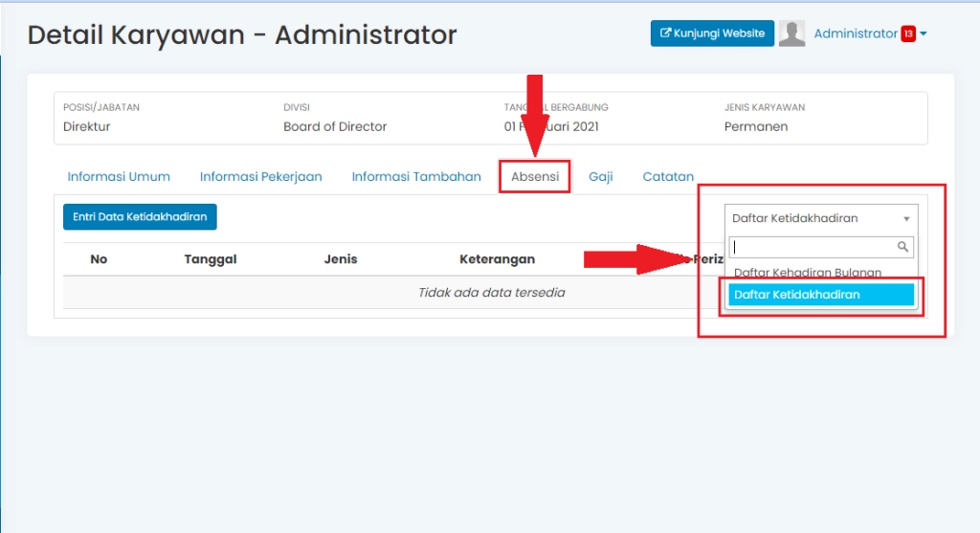Expand the caret next to Administrator
The height and width of the screenshot is (533, 980).
(924, 34)
